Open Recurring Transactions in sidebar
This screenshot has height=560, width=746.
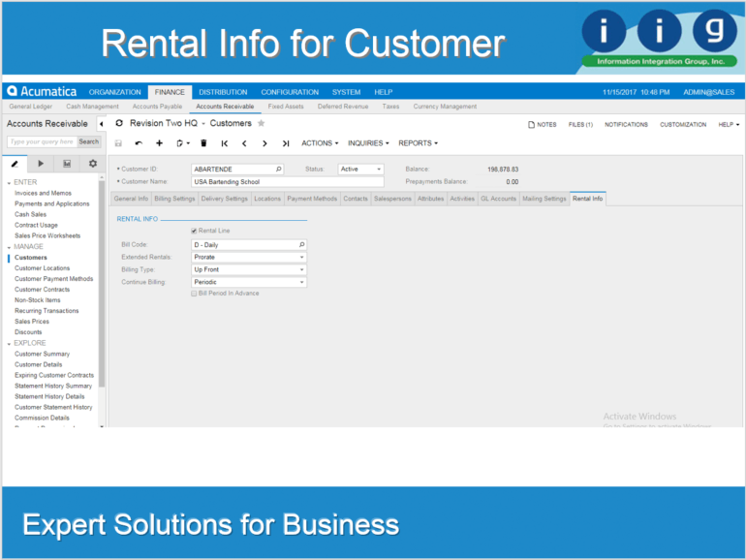[47, 311]
